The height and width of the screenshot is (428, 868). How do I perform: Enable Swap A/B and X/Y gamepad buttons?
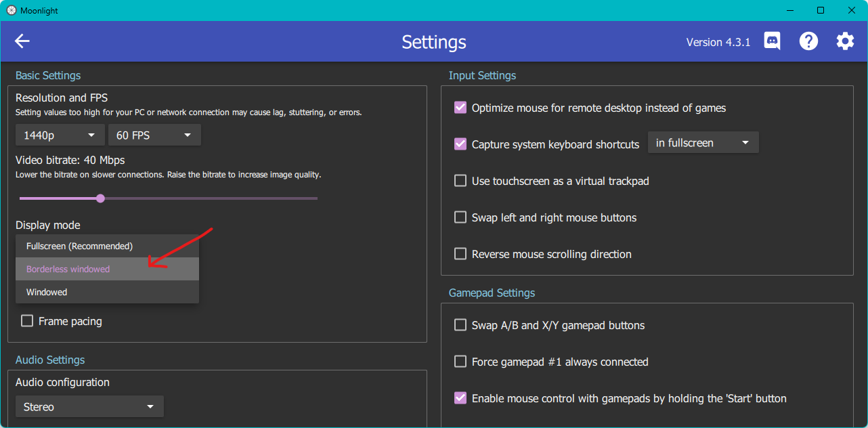click(460, 325)
